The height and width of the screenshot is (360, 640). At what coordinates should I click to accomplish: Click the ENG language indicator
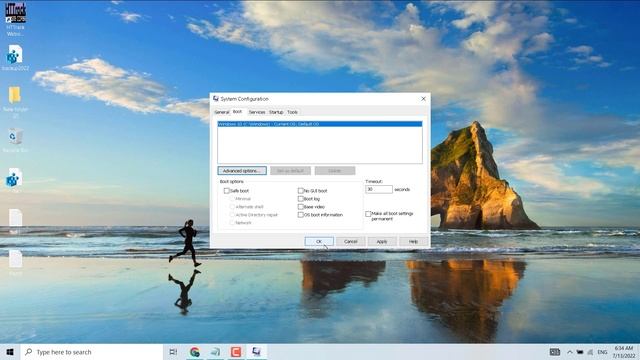click(x=602, y=352)
